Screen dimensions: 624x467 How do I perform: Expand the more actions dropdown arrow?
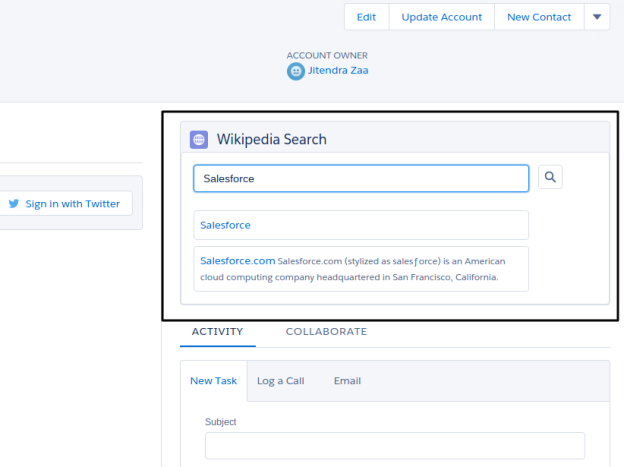[x=597, y=17]
